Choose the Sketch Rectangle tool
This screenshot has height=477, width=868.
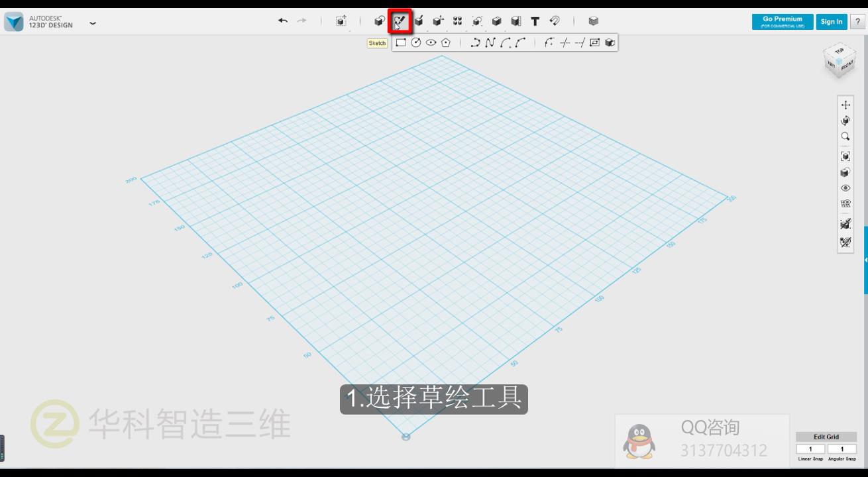(401, 43)
